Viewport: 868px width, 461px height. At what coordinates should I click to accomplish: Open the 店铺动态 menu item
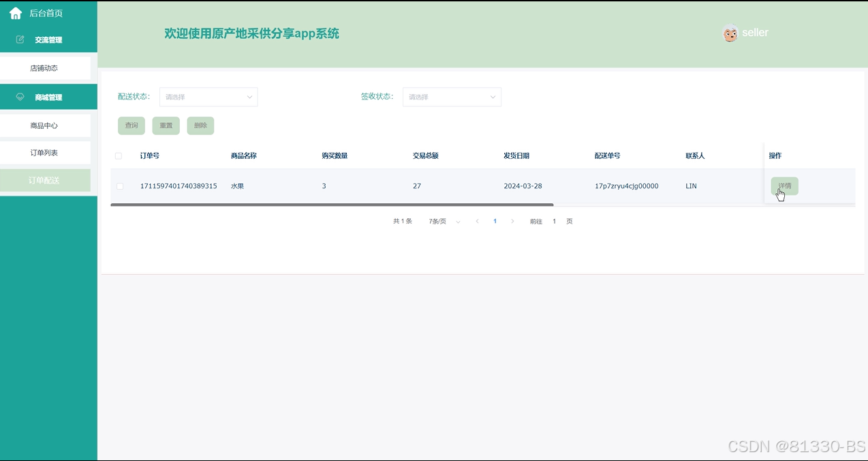point(45,68)
